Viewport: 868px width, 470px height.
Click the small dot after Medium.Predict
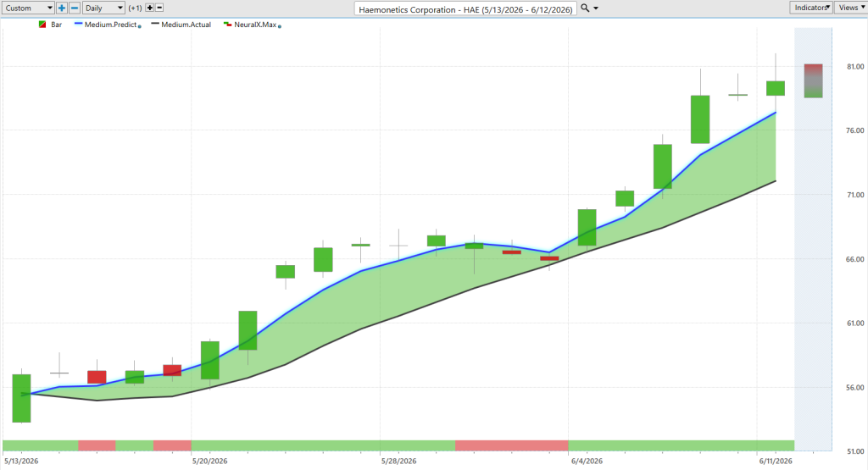coord(140,26)
